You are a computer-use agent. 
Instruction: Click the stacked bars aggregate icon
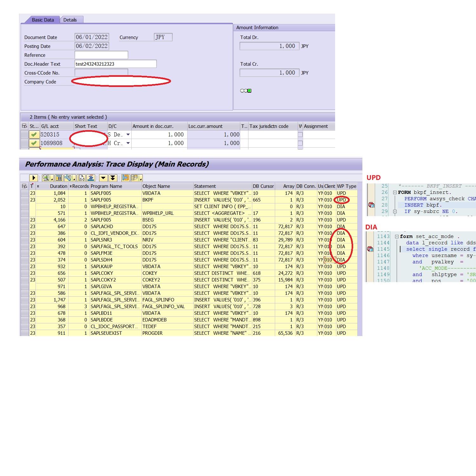coord(91,178)
